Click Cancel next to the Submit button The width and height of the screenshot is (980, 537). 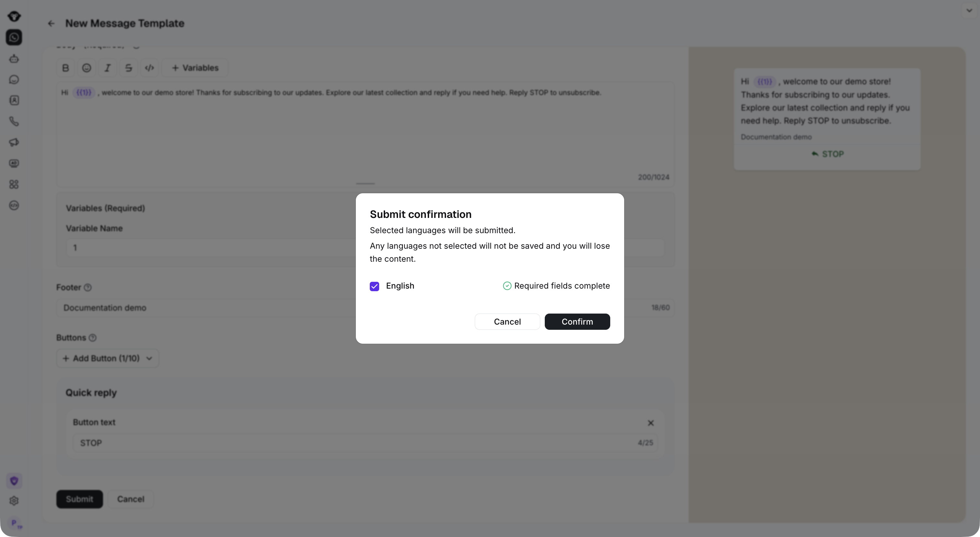(x=131, y=499)
